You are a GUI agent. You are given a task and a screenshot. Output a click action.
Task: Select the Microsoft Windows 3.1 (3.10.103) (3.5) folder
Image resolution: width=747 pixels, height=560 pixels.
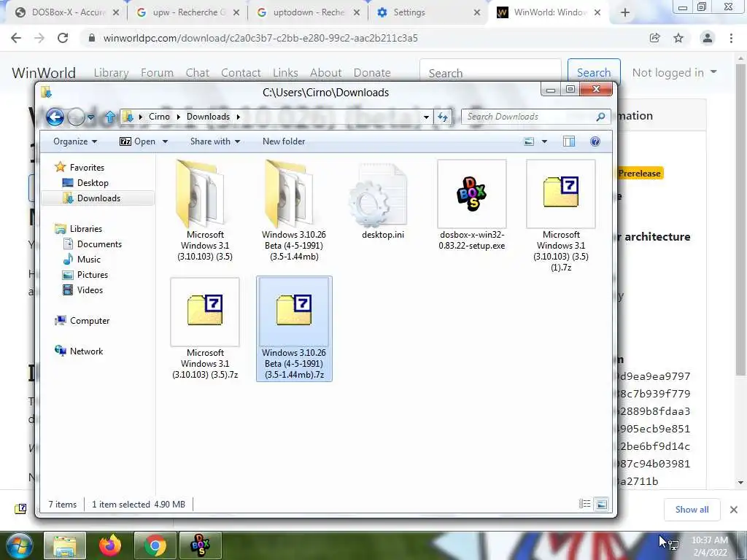click(205, 210)
